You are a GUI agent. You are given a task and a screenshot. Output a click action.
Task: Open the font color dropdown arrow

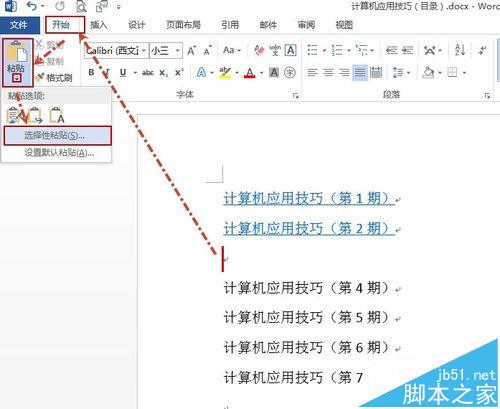pyautogui.click(x=261, y=73)
